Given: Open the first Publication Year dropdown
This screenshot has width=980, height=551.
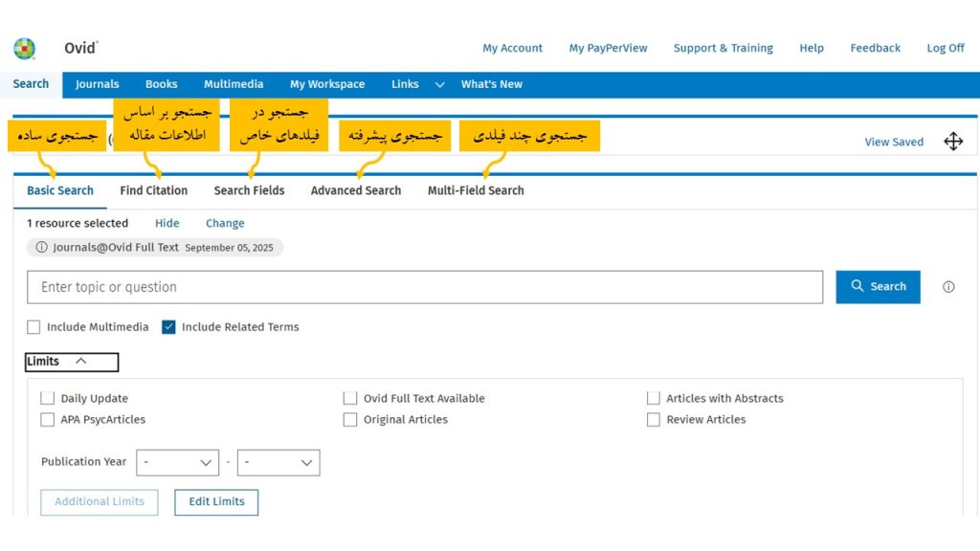Looking at the screenshot, I should (x=177, y=462).
